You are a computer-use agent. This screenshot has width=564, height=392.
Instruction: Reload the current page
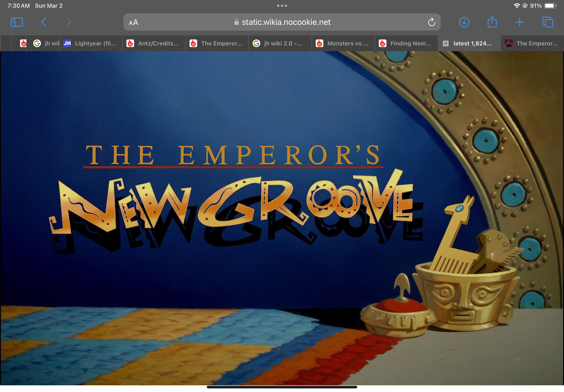431,22
